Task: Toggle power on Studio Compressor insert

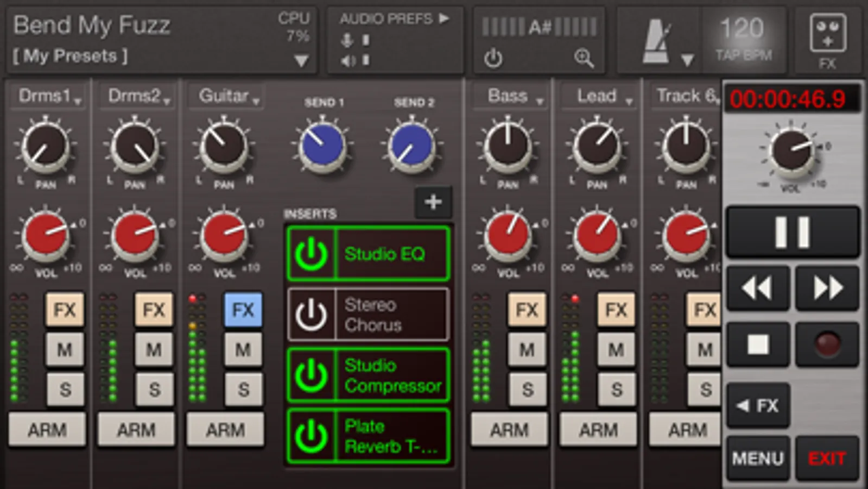Action: (x=311, y=375)
